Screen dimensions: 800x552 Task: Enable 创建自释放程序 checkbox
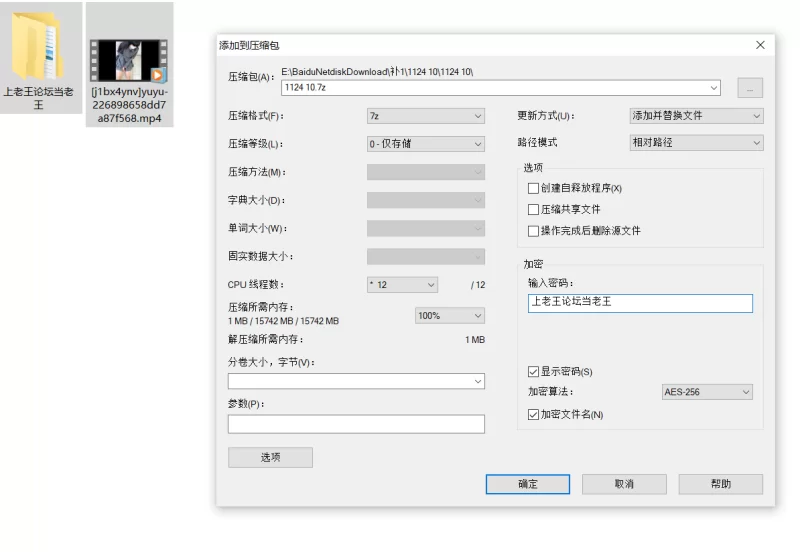tap(533, 188)
